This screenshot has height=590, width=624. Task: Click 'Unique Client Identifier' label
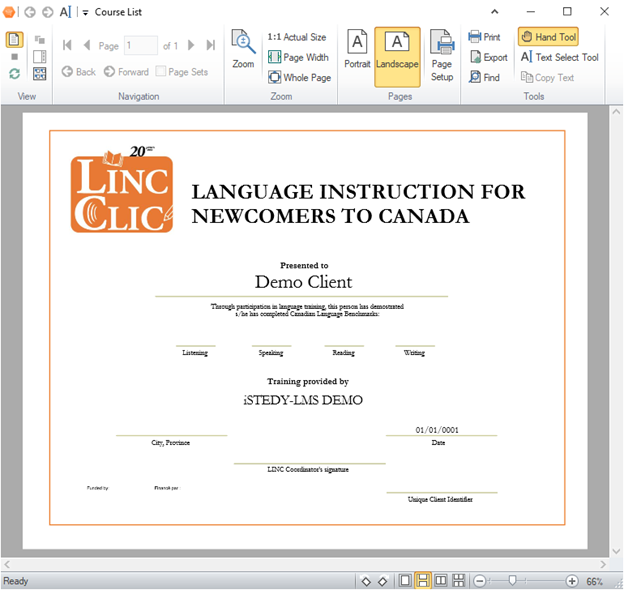point(440,499)
